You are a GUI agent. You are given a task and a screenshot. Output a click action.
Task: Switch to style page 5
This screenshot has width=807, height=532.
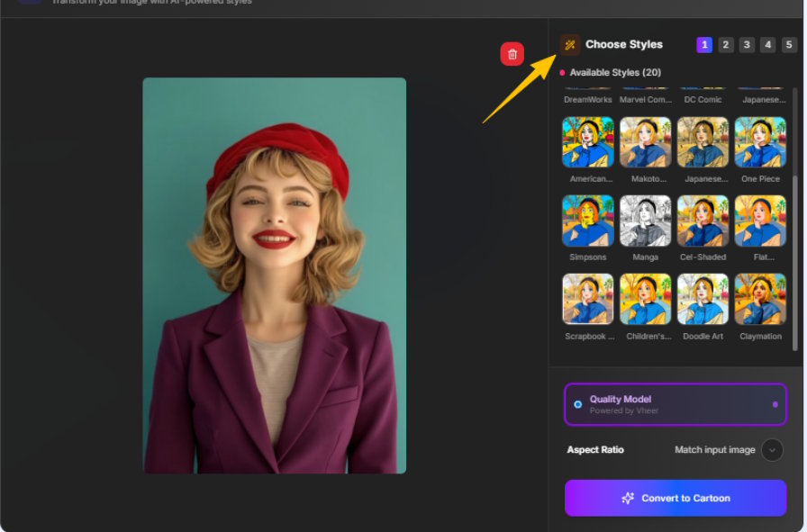click(x=789, y=45)
